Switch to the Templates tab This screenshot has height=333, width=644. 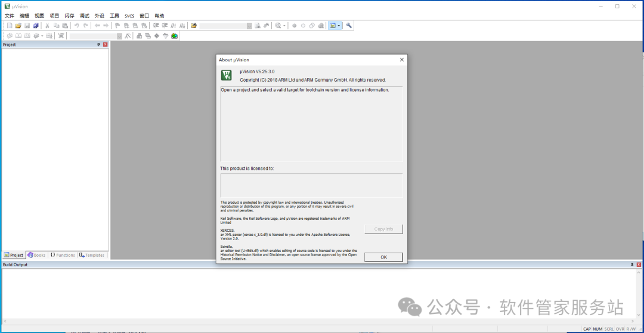coord(92,255)
